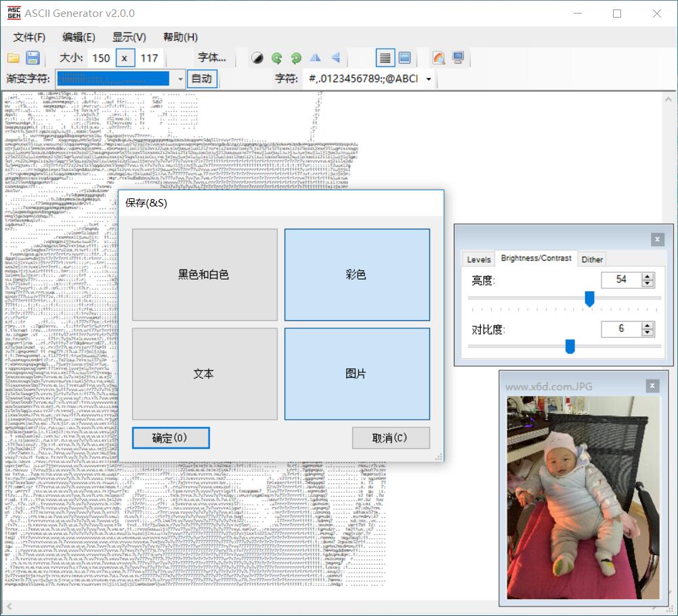The height and width of the screenshot is (616, 678).
Task: Click the monitor display icon in toolbar
Action: click(x=459, y=58)
